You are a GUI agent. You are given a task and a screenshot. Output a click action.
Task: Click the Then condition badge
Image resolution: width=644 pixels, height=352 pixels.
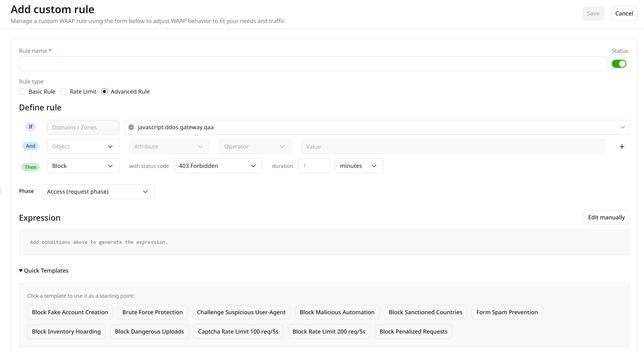click(30, 167)
